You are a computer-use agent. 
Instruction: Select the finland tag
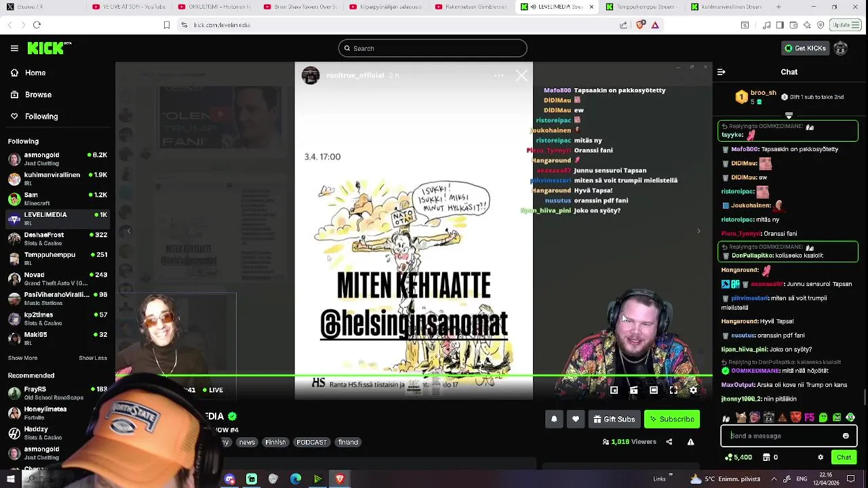(348, 442)
